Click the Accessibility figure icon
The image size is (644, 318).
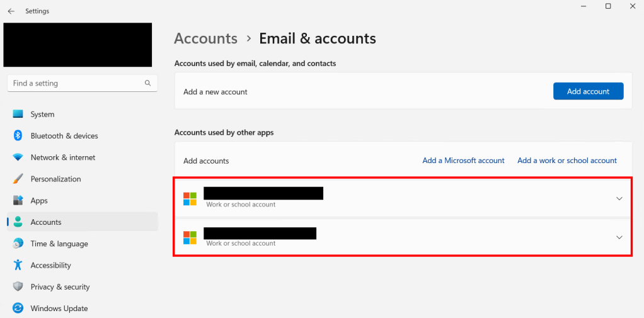pyautogui.click(x=18, y=265)
